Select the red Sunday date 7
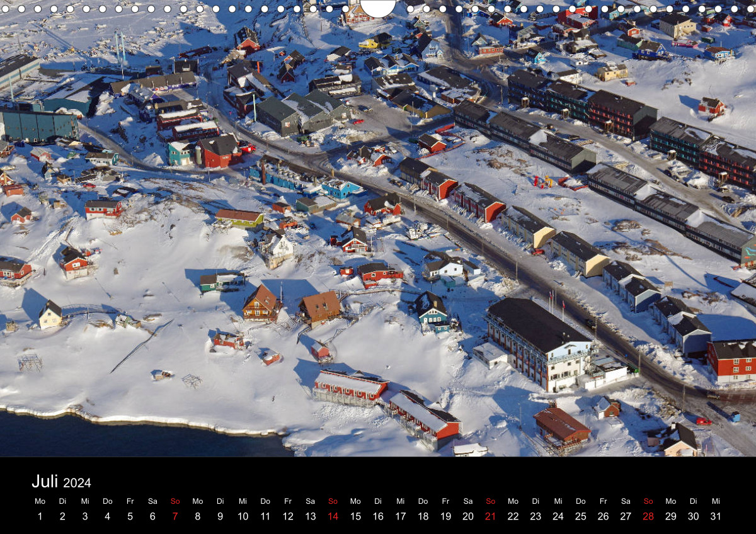 175,516
